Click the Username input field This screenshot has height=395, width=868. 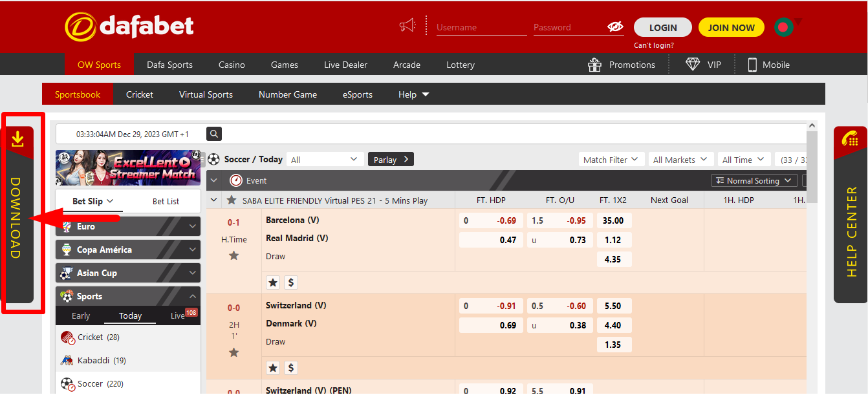[481, 27]
